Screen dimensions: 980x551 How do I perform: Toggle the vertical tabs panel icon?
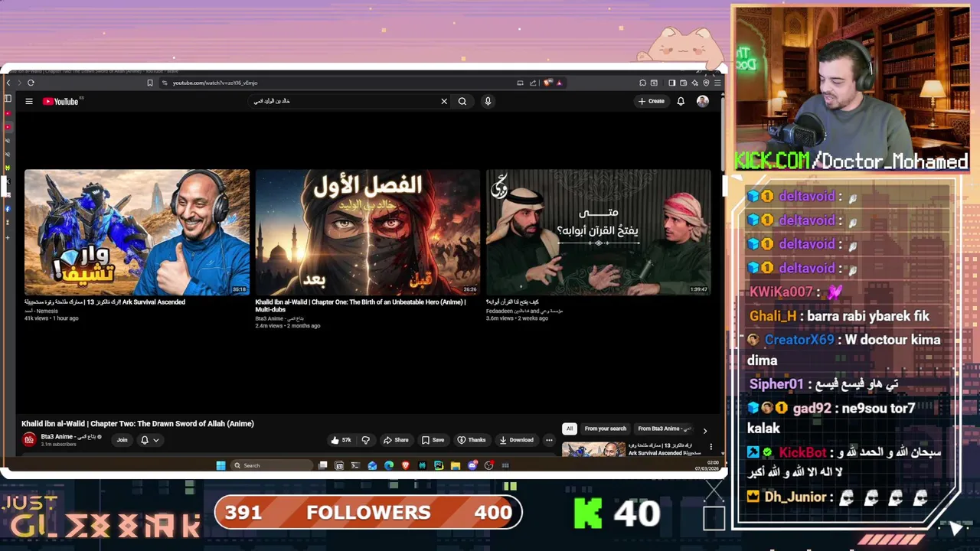click(x=8, y=98)
